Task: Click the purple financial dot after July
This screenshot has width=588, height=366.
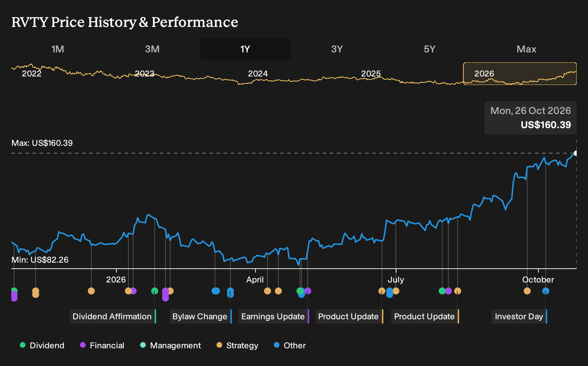Action: [449, 291]
